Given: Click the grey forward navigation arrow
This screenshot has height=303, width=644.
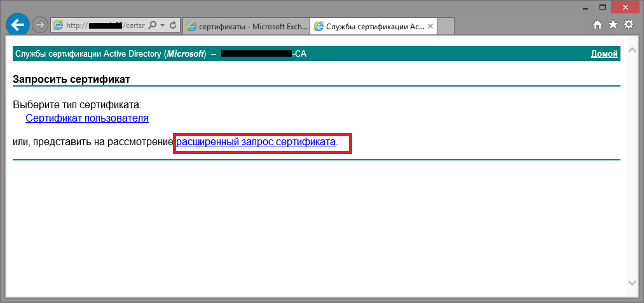Looking at the screenshot, I should 40,25.
